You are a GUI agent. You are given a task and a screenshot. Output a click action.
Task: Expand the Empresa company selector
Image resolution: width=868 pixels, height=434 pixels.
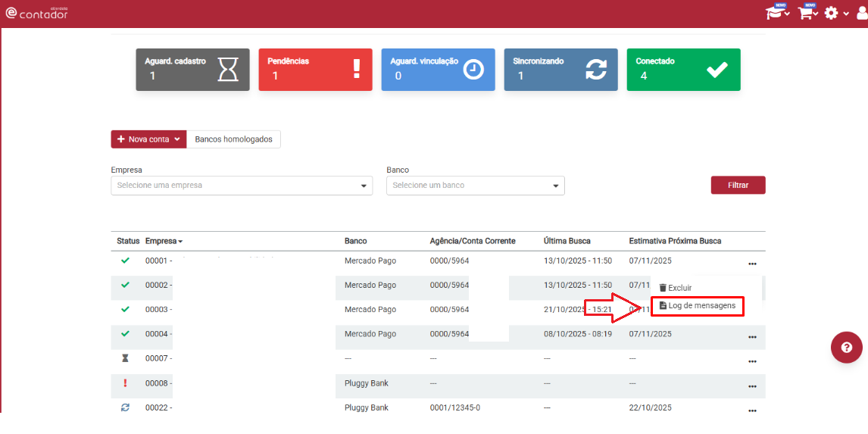(x=242, y=186)
